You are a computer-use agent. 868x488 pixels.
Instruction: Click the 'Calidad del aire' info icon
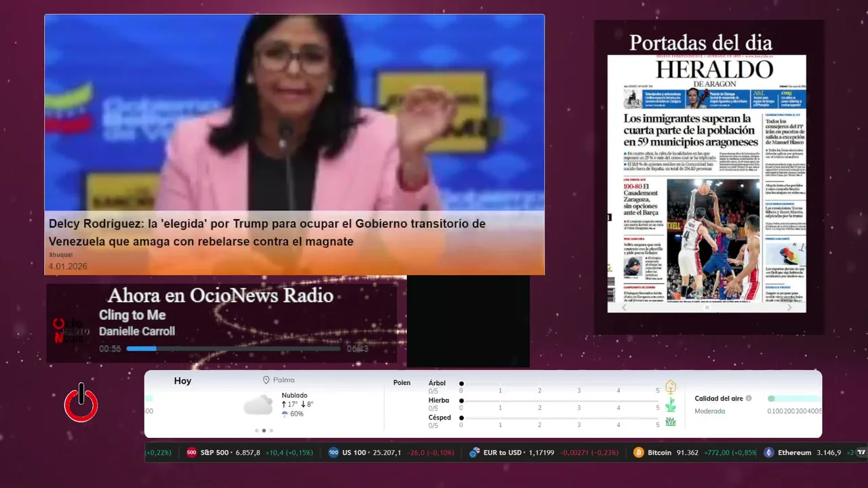[x=749, y=399]
